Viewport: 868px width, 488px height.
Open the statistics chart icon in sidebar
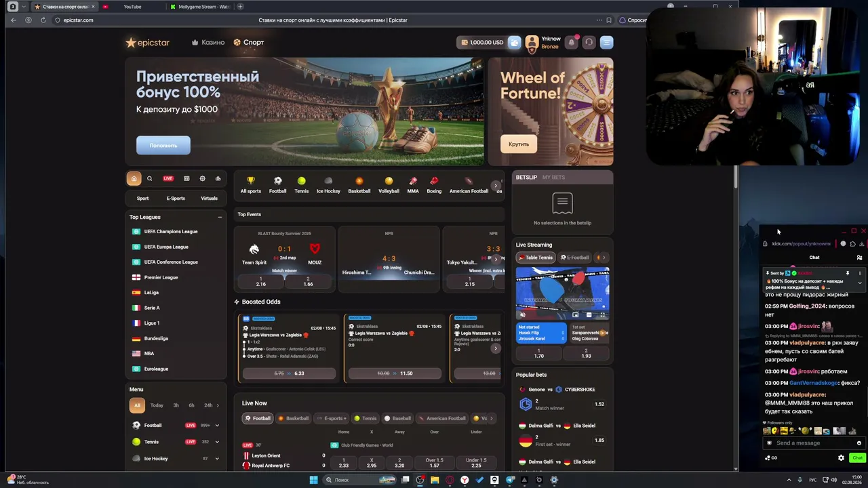point(218,178)
